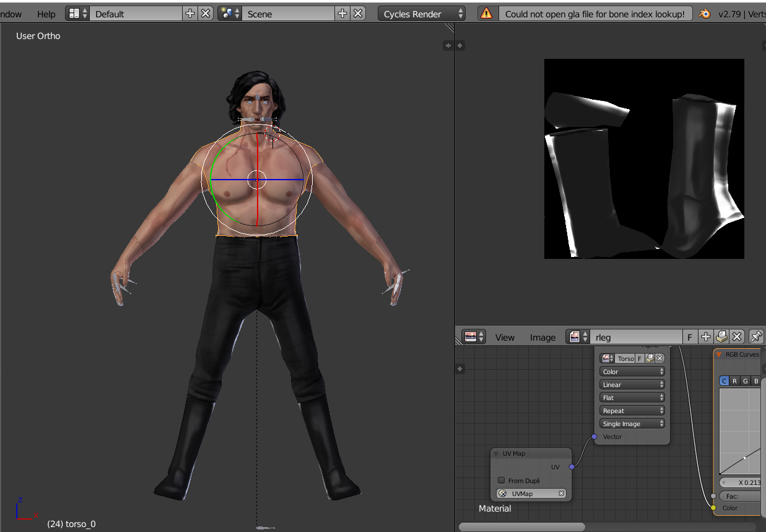Image resolution: width=766 pixels, height=532 pixels.
Task: Click the UVMap name field
Action: click(x=531, y=494)
